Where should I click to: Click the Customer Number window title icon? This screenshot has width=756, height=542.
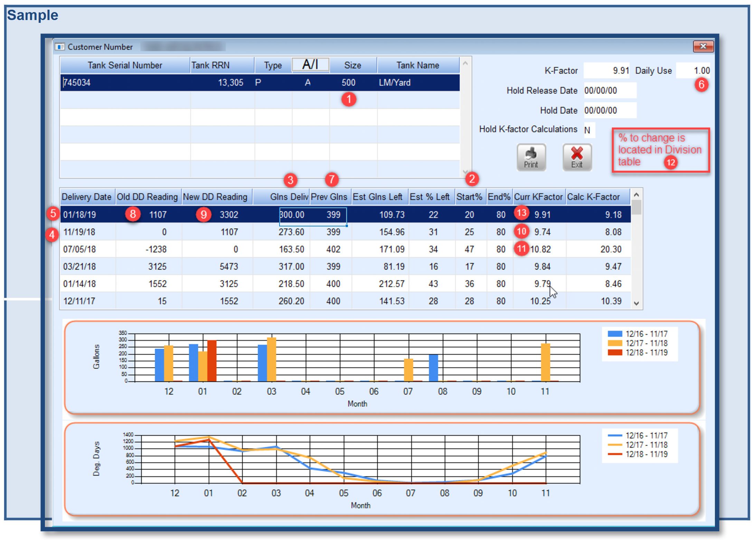(60, 47)
